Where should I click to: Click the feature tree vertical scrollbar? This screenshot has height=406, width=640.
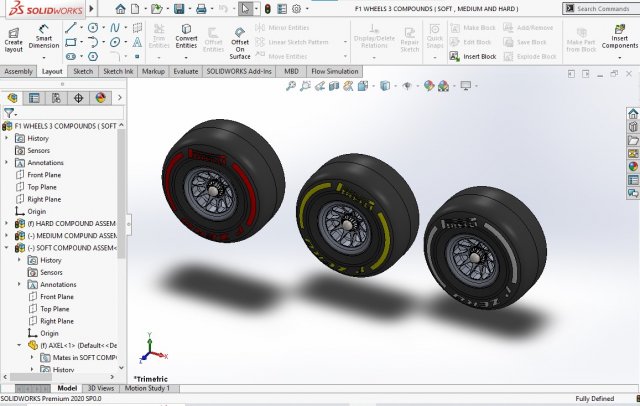(121, 194)
